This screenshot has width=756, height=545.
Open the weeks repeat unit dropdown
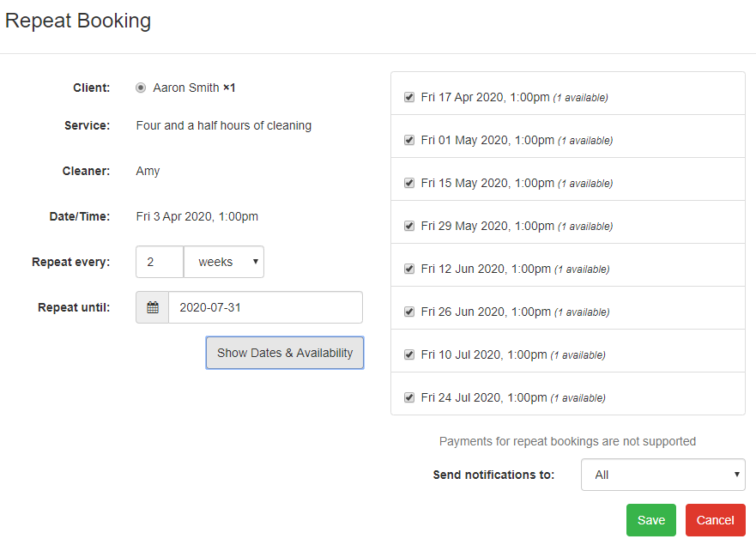pos(224,262)
